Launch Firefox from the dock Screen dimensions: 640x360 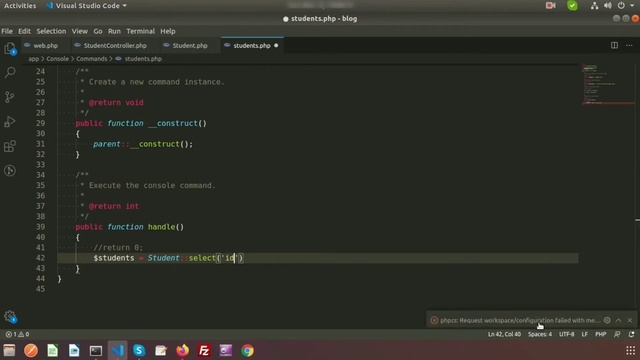tap(182, 350)
